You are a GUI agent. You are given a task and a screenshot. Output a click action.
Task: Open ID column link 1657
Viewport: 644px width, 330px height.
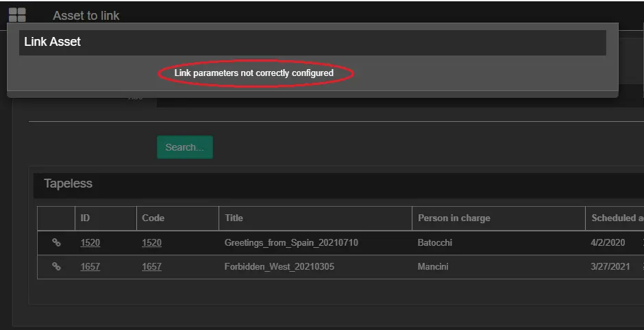coord(90,267)
